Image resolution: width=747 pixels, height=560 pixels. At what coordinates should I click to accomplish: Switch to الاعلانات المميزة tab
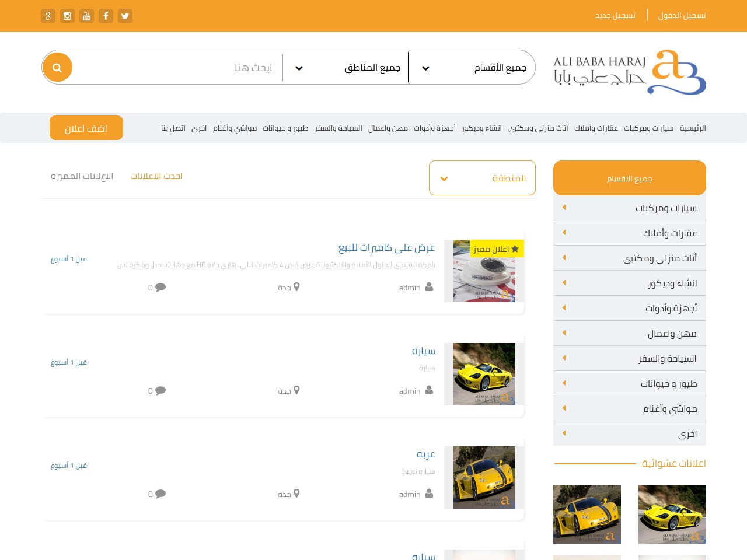click(82, 176)
